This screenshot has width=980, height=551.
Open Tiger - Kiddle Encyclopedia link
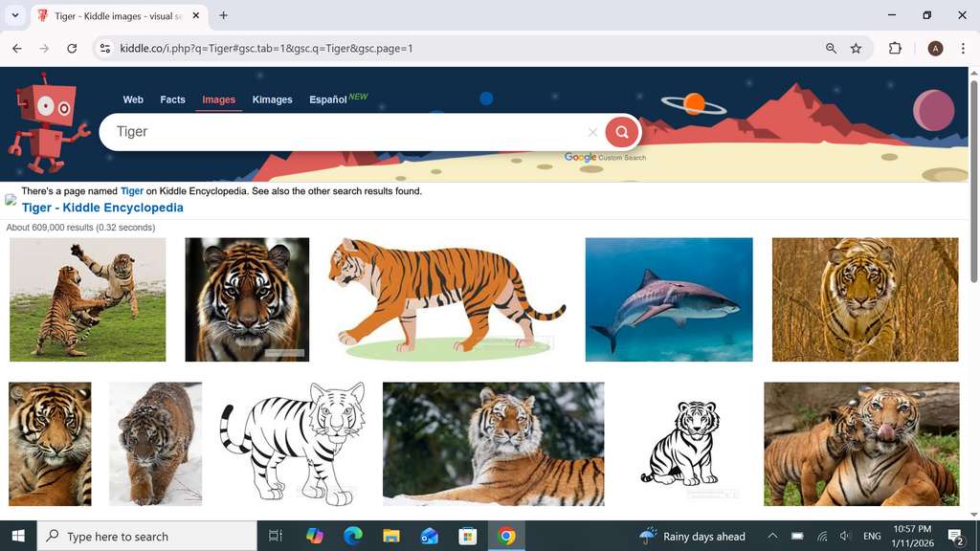pyautogui.click(x=102, y=208)
